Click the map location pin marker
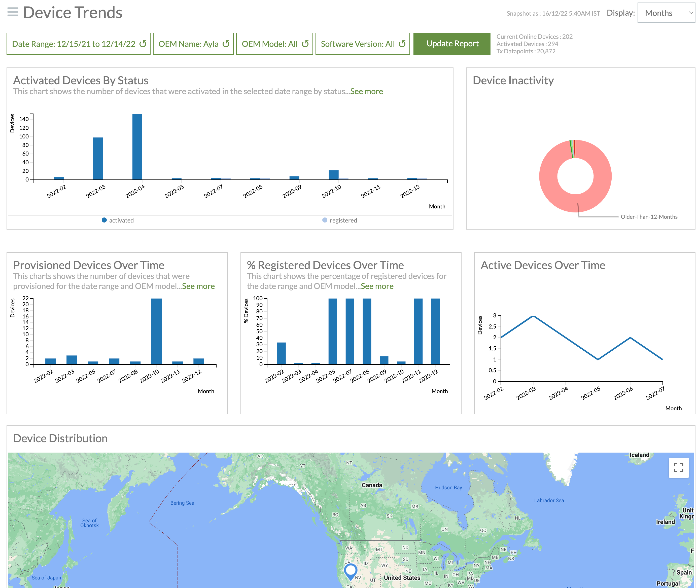This screenshot has height=588, width=700. pyautogui.click(x=351, y=570)
